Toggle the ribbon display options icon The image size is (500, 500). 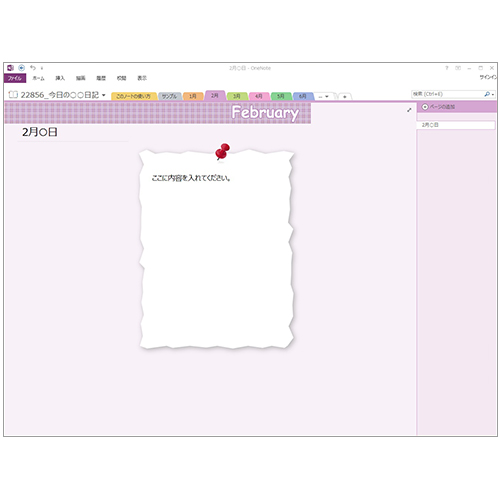pos(458,68)
